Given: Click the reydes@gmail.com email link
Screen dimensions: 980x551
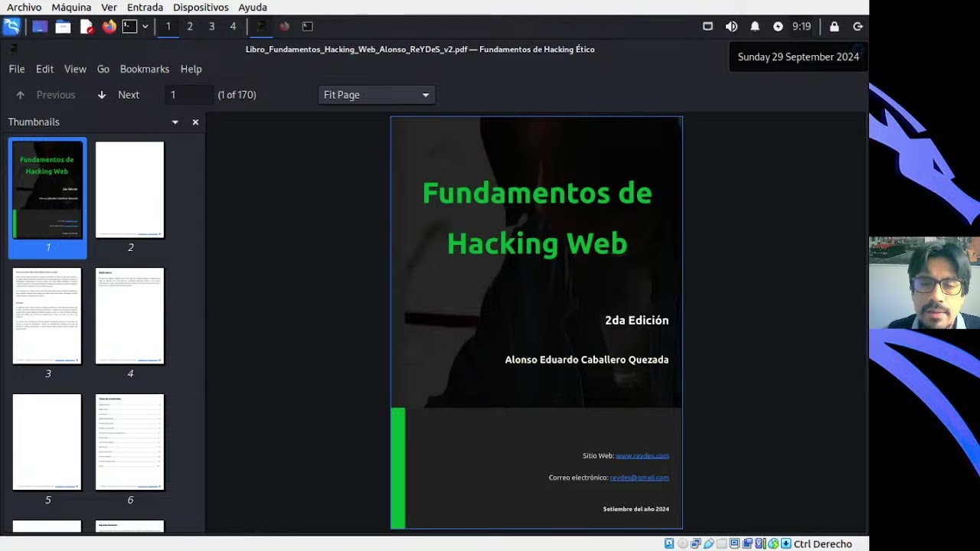Looking at the screenshot, I should (639, 478).
